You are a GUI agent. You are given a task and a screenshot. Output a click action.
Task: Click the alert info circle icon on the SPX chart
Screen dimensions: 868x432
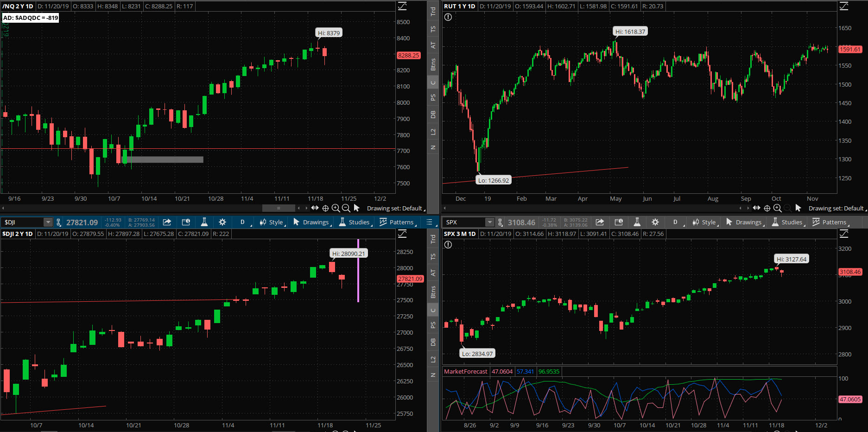(x=448, y=245)
